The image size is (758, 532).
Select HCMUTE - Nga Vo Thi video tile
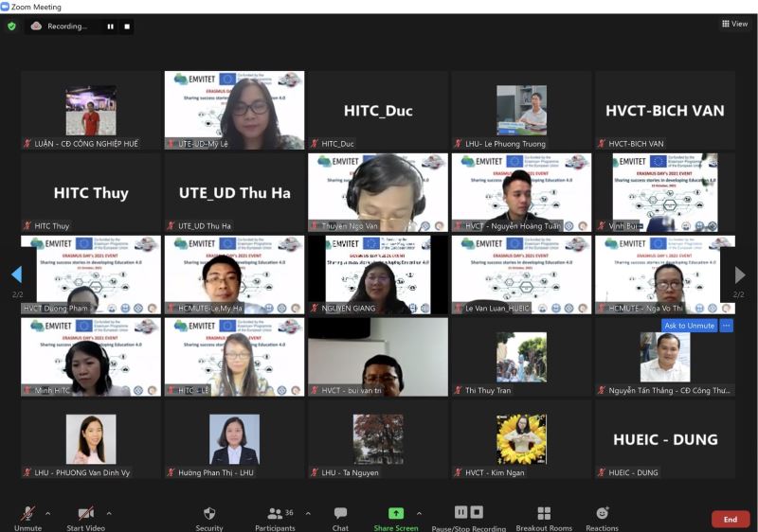coord(665,275)
